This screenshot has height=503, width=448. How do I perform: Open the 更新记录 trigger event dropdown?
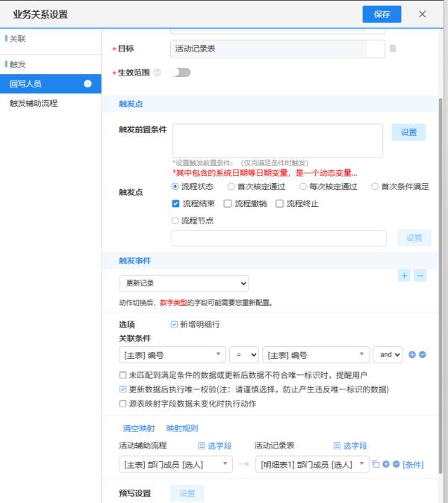(x=184, y=284)
